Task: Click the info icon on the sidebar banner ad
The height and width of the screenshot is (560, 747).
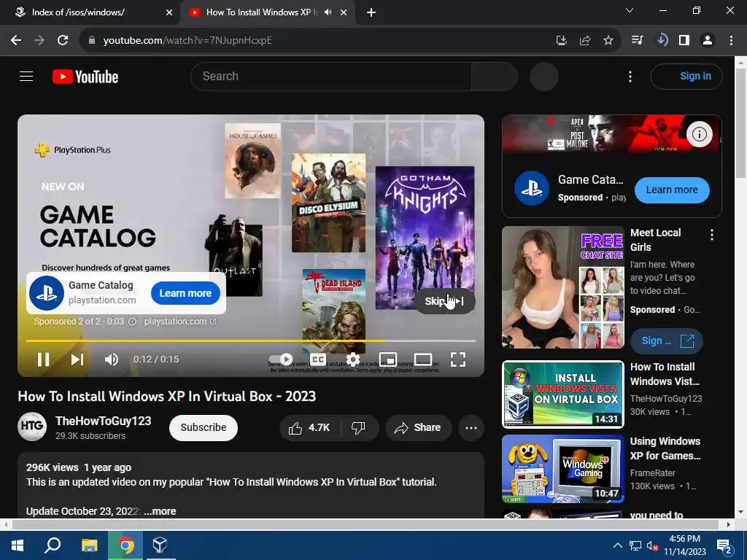Action: [700, 134]
